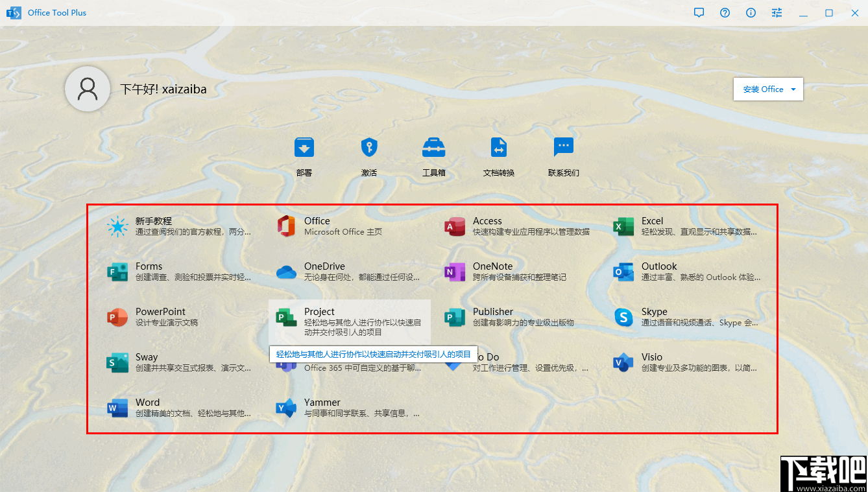Open the 文档转换 document conversion tool
The width and height of the screenshot is (868, 492).
click(x=498, y=156)
